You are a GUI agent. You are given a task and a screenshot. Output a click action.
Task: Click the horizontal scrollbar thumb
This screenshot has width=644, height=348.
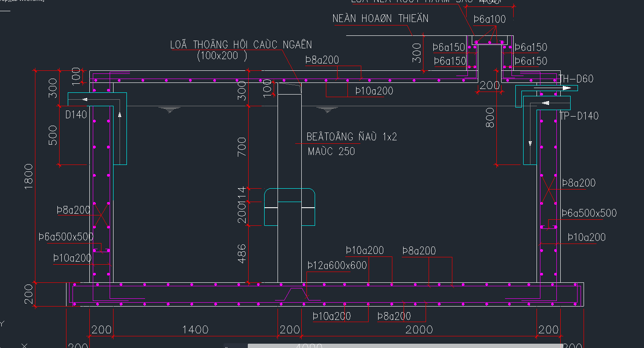pyautogui.click(x=405, y=346)
